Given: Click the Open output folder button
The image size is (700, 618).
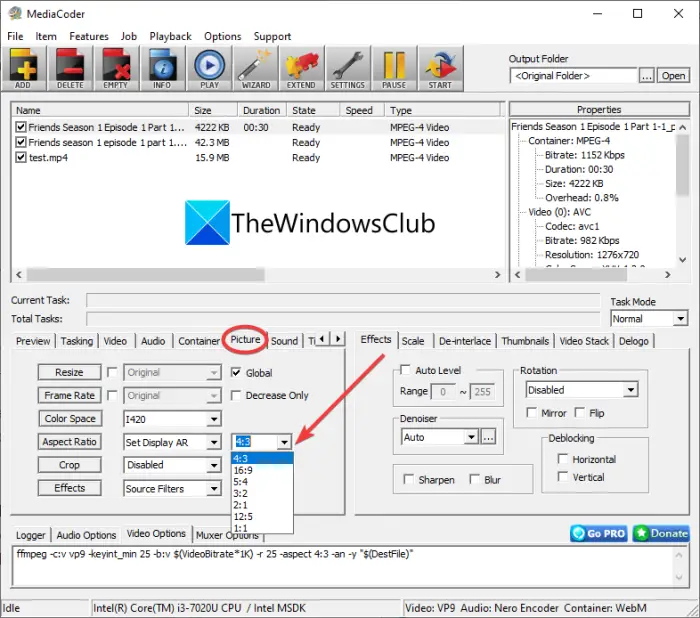Looking at the screenshot, I should 673,76.
